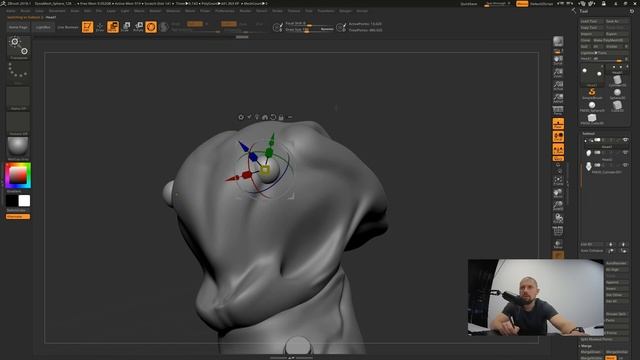Viewport: 640px width, 360px height.
Task: Click the AAHalf icon
Action: coord(558,98)
